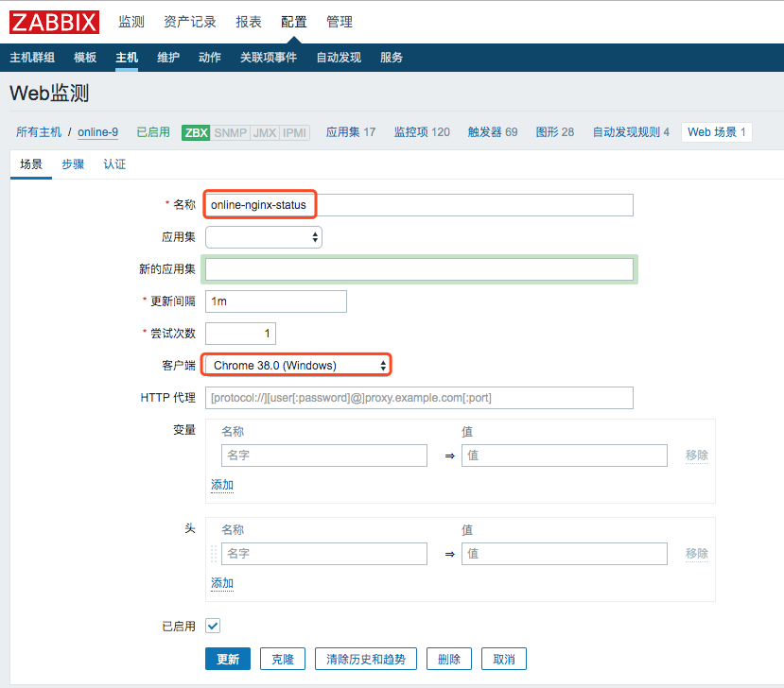Open the 所有主机 breadcrumb link
The width and height of the screenshot is (784, 688).
pos(39,132)
